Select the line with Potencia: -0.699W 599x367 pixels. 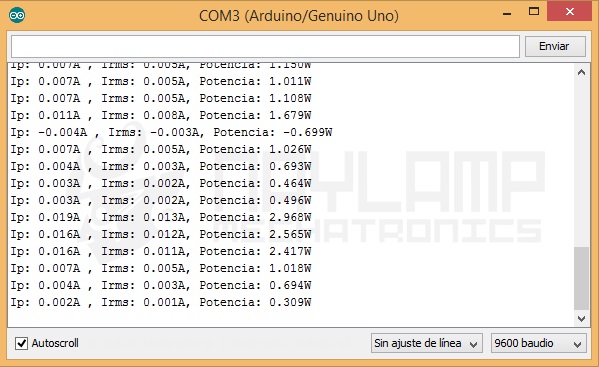coord(171,133)
